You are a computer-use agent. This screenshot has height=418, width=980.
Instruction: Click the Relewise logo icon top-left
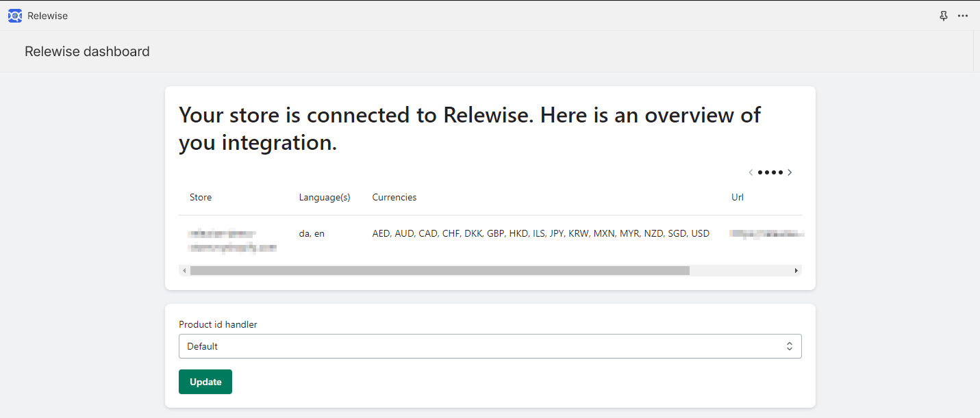tap(14, 15)
